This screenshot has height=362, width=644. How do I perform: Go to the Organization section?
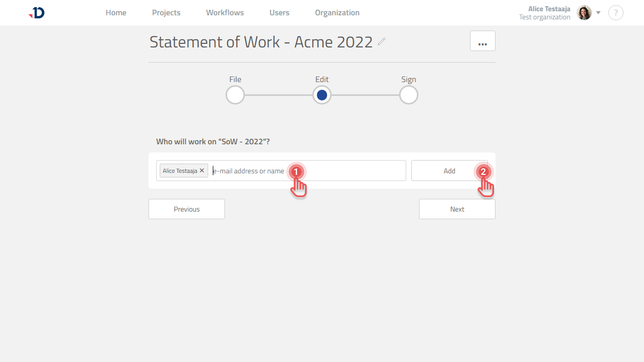337,13
